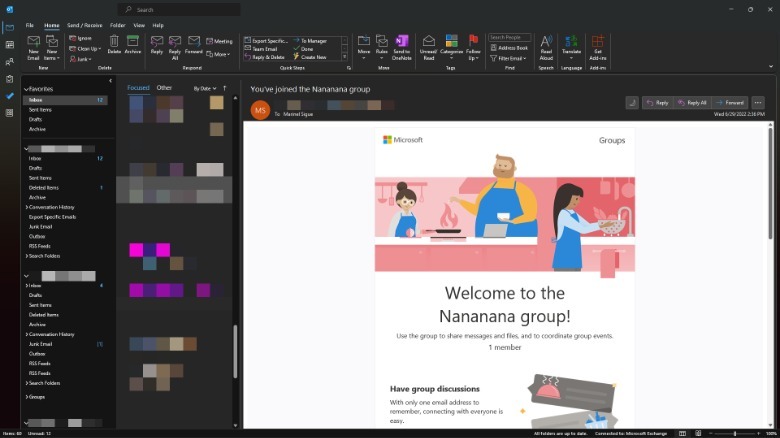Screen dimensions: 780x438
Task: Collapse the Favorites section
Action: point(26,89)
